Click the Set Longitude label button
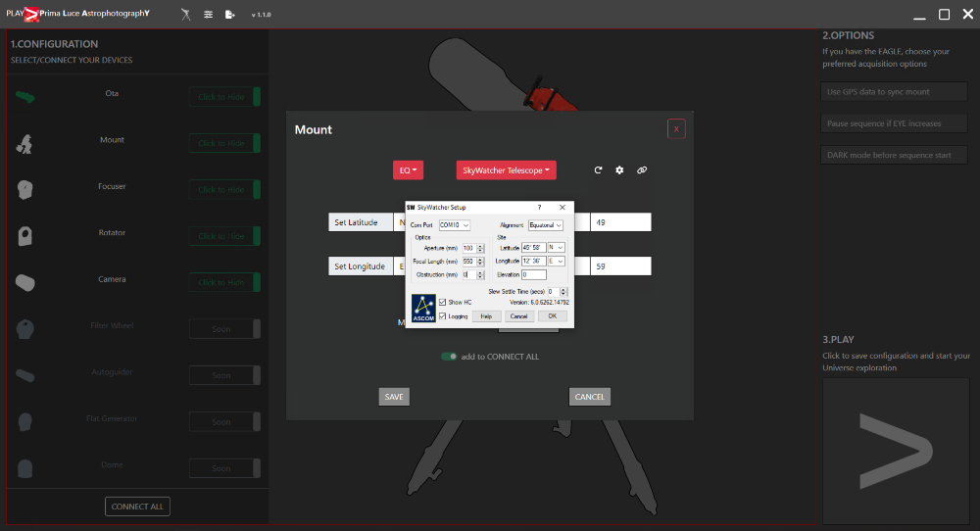This screenshot has width=980, height=531. (x=361, y=266)
